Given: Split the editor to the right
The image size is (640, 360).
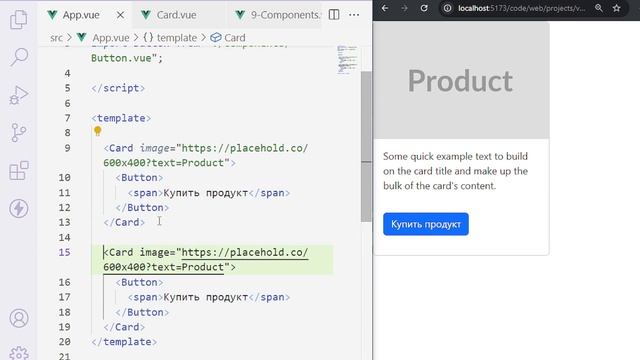Looking at the screenshot, I should point(334,15).
